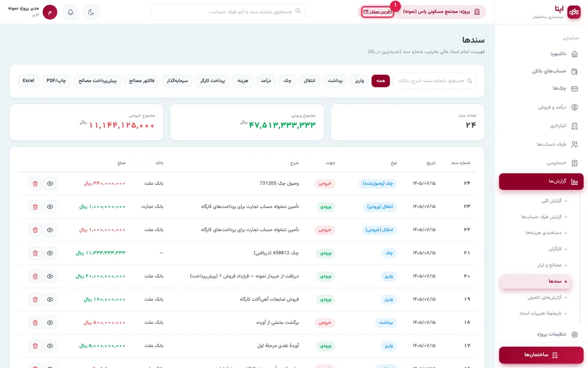Image resolution: width=588 pixels, height=368 pixels.
Task: Filter documents by پیش‌پرداخت مصالح
Action: pyautogui.click(x=98, y=81)
